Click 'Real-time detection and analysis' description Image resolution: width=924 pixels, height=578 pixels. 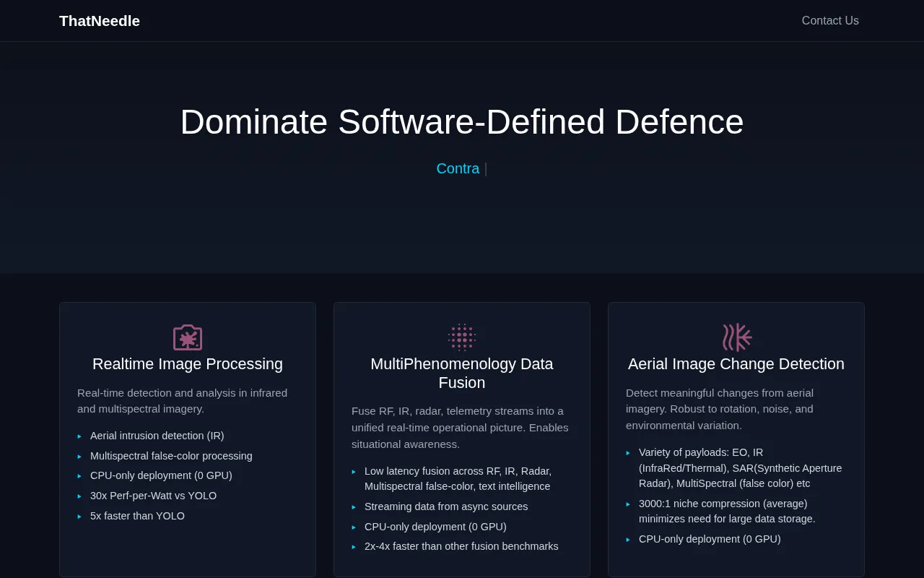[x=182, y=401]
